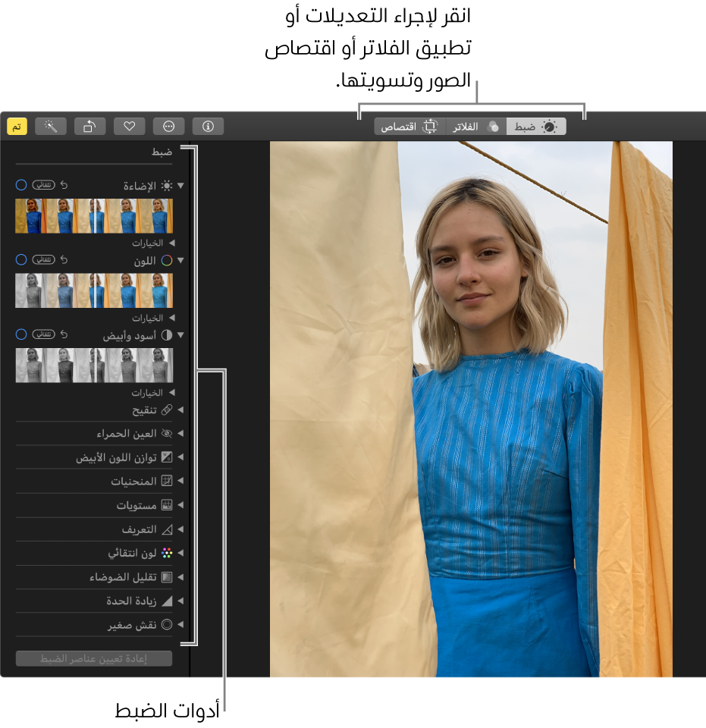Click the half-circle icon beside أسود وأبيض

pos(167,335)
